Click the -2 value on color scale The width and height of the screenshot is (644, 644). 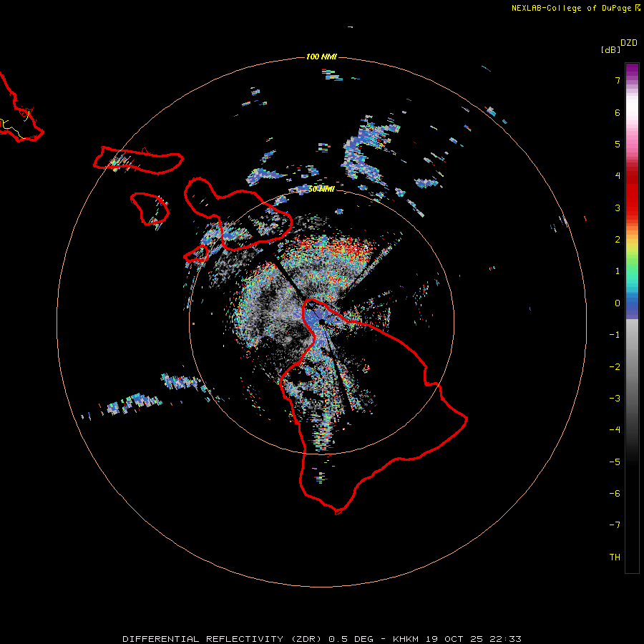(x=615, y=367)
